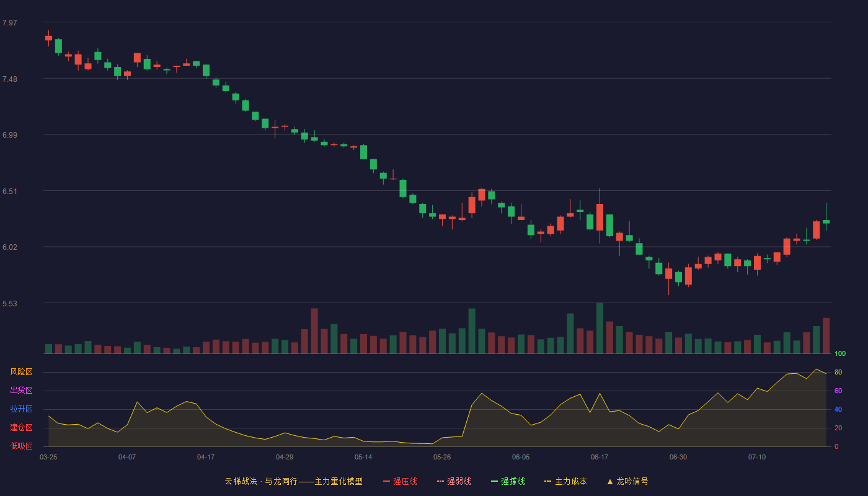This screenshot has height=496, width=868.
Task: Click the tallest green volume bar near 06-17
Action: point(600,328)
